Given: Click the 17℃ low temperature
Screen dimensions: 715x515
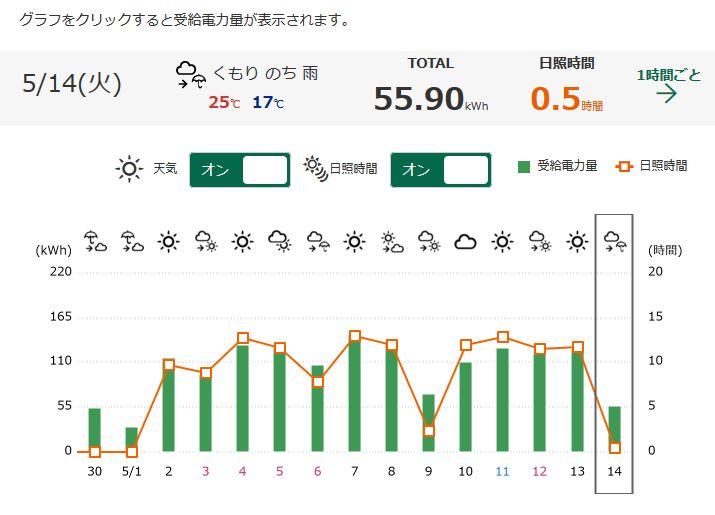Looking at the screenshot, I should 268,103.
